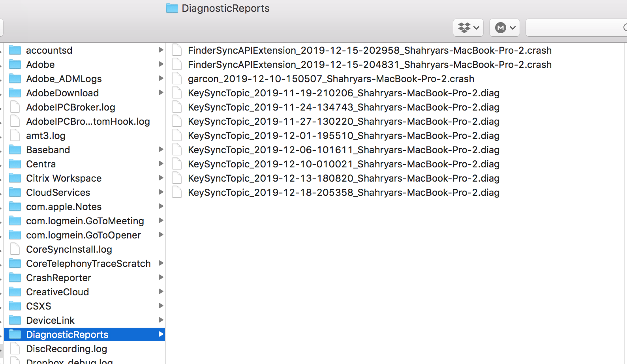Select KeySyncTopic_2019-12-10-010021 diag file name
The height and width of the screenshot is (364, 627).
(x=344, y=164)
